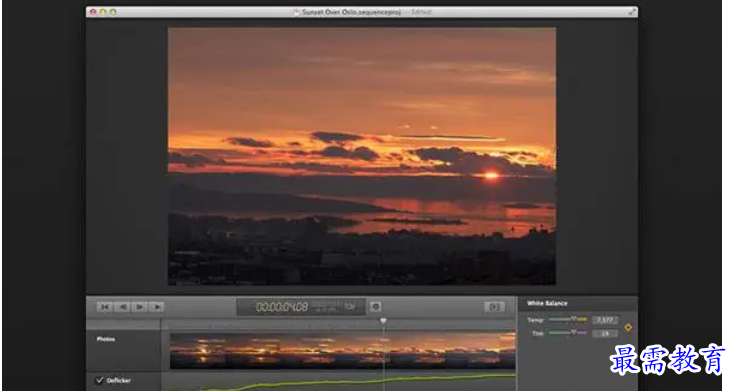Screen dimensions: 734x391
Task: Click the timecode display
Action: pyautogui.click(x=282, y=307)
